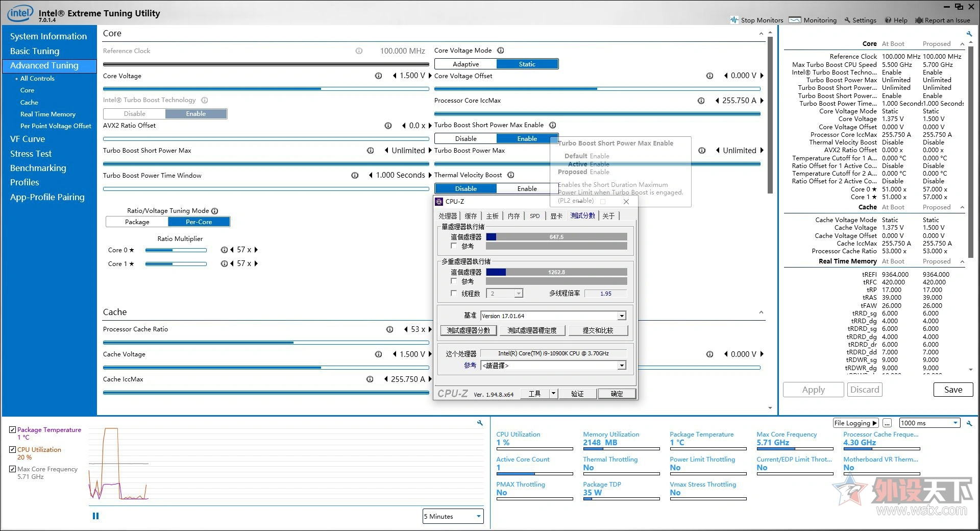Open info icon for AVX2 Ratio Offset

[388, 126]
